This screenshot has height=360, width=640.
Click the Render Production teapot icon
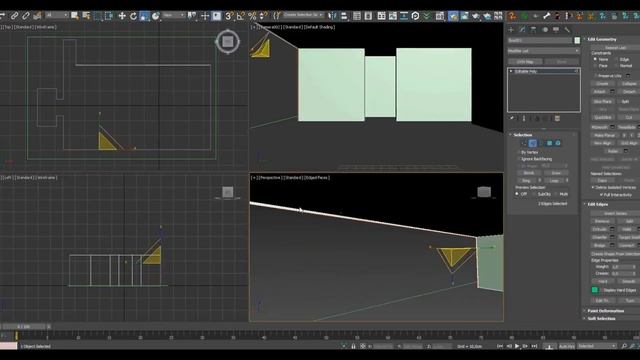tap(476, 16)
